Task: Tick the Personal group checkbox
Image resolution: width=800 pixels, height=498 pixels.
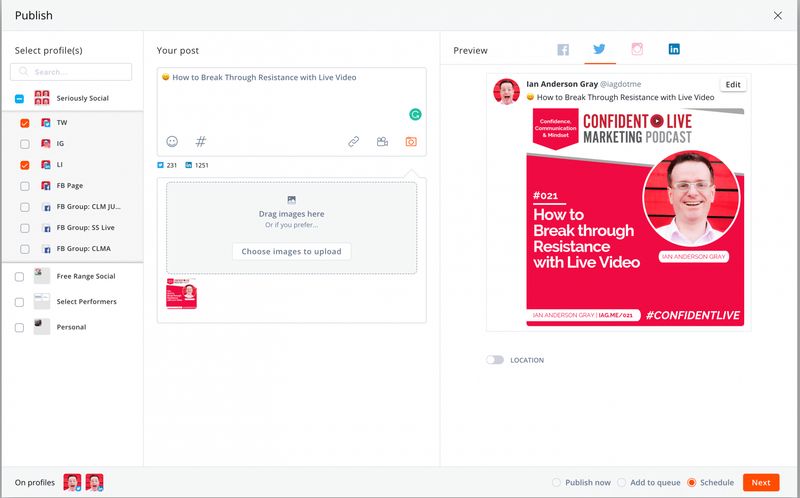Action: coord(19,328)
